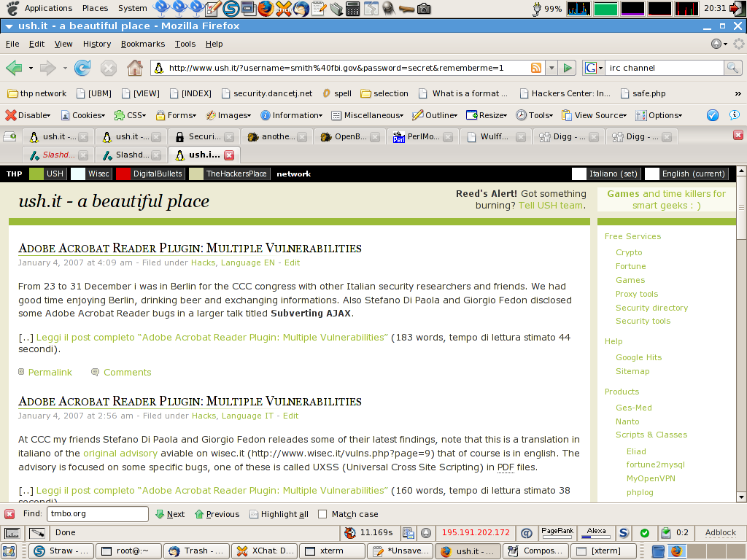This screenshot has height=560, width=747.
Task: Click in the Find text field
Action: 98,514
